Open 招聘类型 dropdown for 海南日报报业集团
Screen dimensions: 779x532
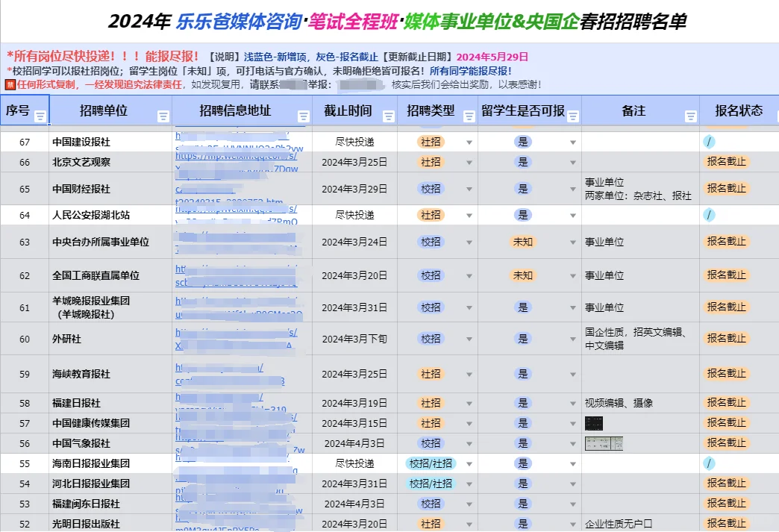click(469, 464)
